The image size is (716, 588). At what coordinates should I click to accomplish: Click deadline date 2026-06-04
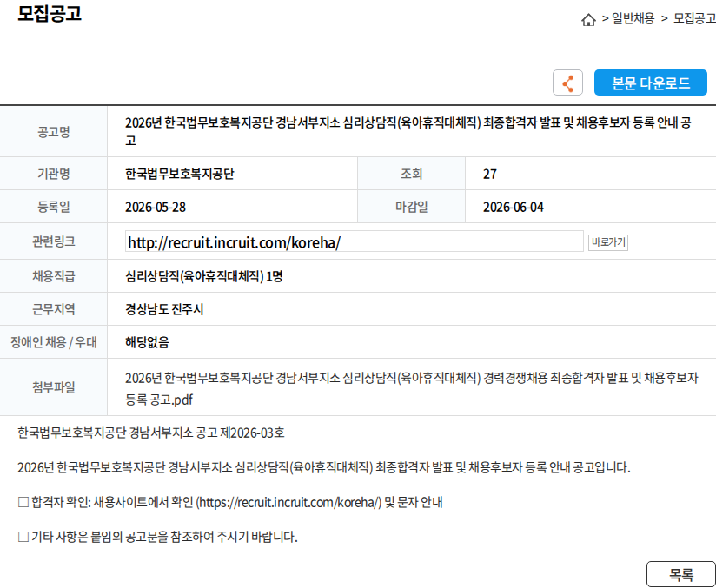(x=514, y=208)
